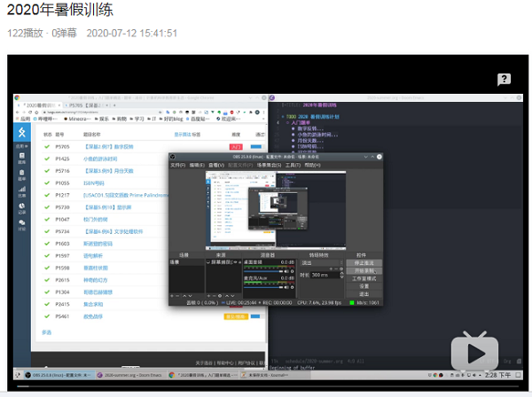Open source properties gear under 来源 list

220,296
